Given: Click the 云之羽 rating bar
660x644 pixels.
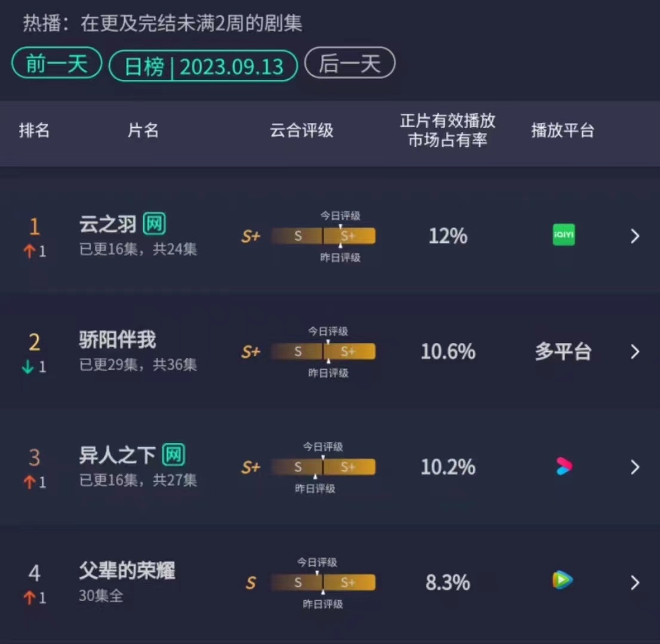Looking at the screenshot, I should pos(323,236).
